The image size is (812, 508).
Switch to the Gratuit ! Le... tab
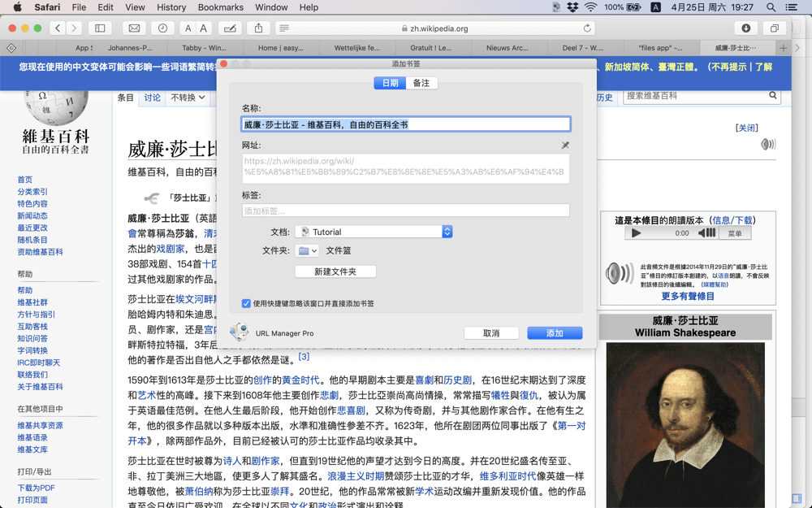pos(431,48)
